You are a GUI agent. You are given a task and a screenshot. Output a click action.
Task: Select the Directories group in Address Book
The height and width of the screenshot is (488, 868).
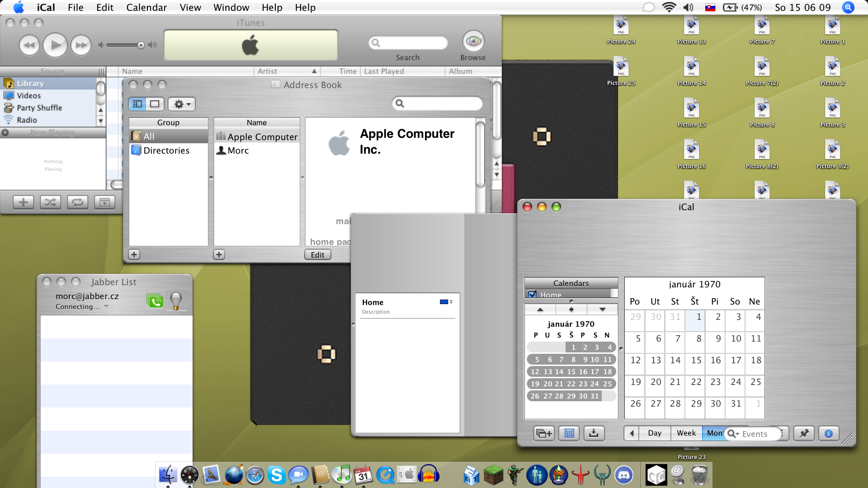169,150
